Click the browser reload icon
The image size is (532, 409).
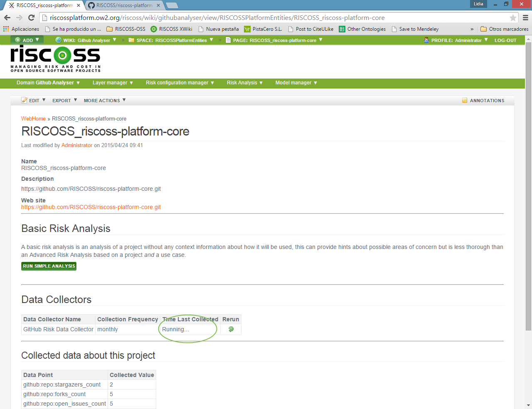[31, 17]
